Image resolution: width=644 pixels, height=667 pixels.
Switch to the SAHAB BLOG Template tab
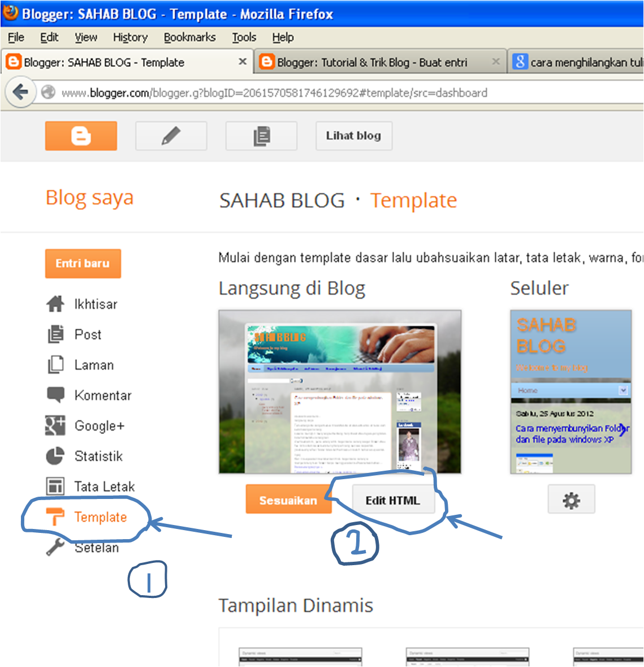click(127, 62)
